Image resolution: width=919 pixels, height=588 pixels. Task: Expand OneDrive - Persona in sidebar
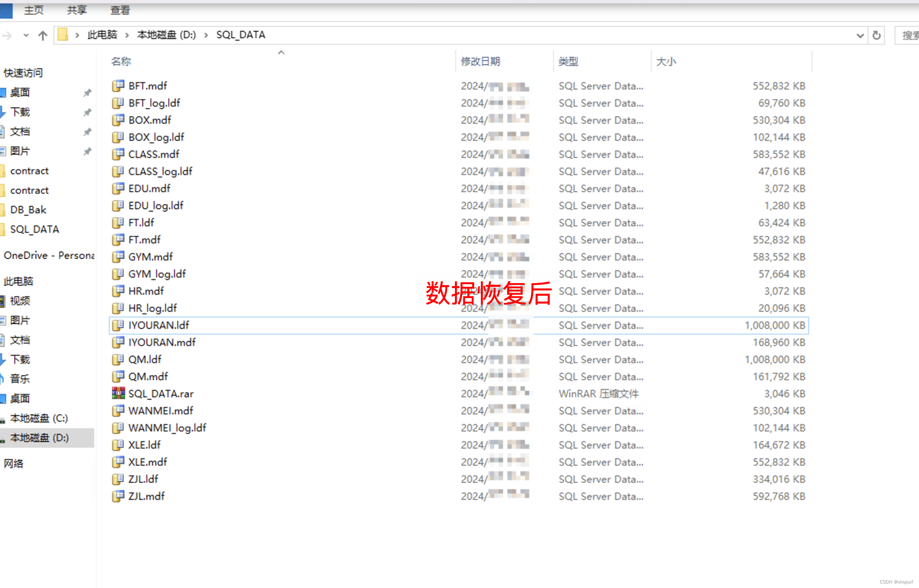50,255
